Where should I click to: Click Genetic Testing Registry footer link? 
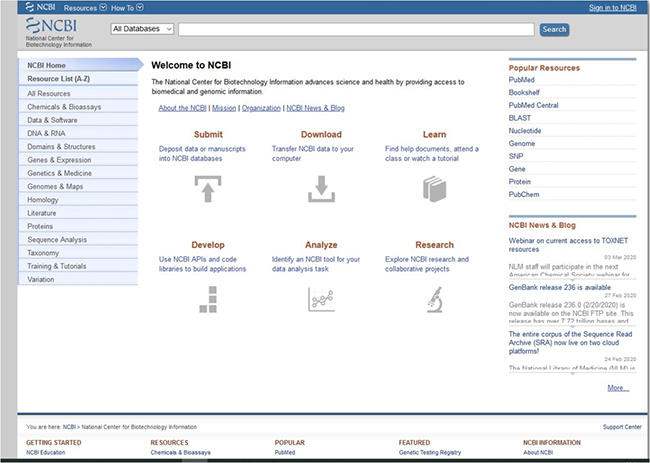(x=430, y=453)
